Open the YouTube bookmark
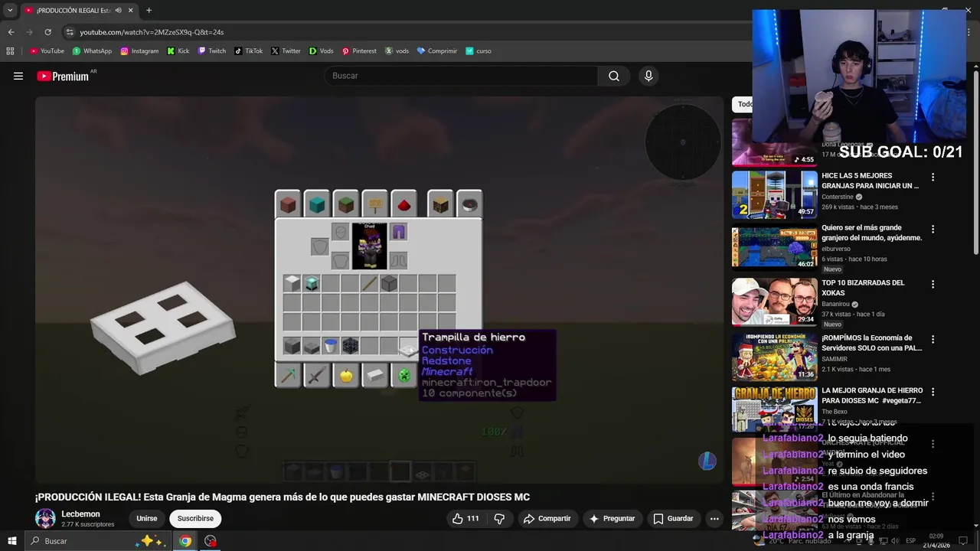Image resolution: width=980 pixels, height=551 pixels. coord(47,51)
